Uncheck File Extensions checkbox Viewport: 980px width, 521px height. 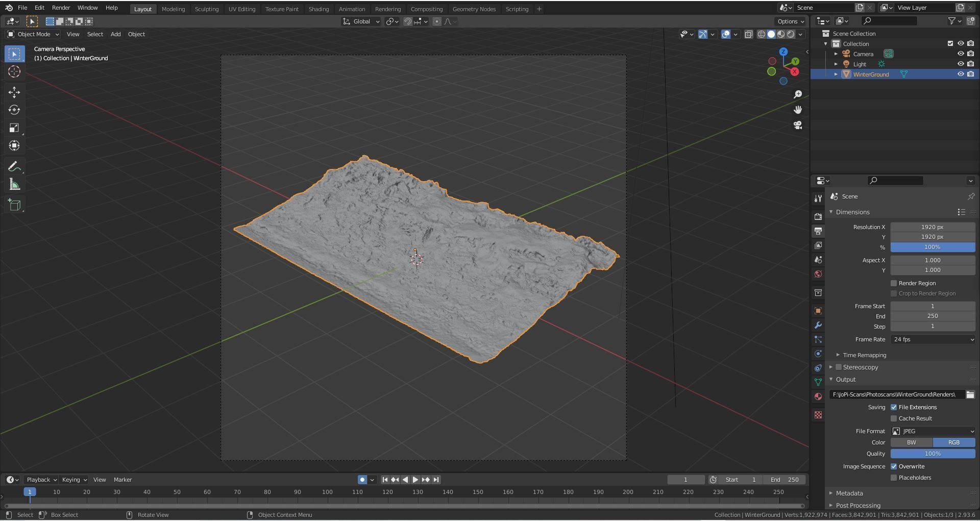point(894,407)
